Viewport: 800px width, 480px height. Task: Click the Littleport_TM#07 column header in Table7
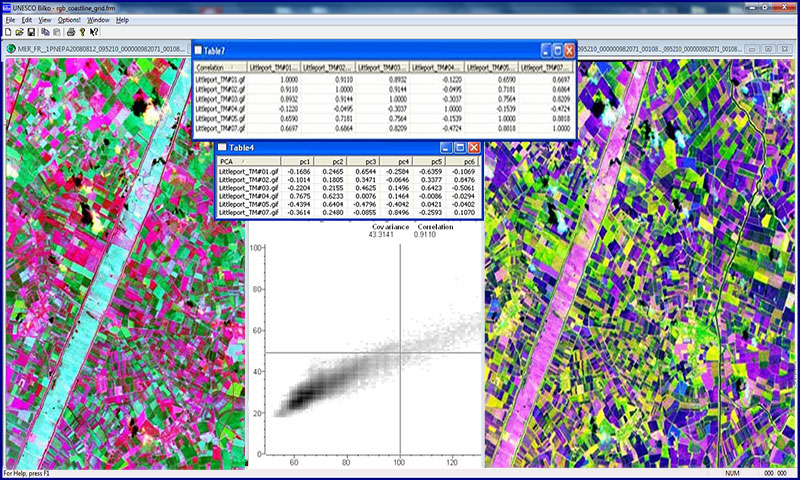pyautogui.click(x=546, y=67)
